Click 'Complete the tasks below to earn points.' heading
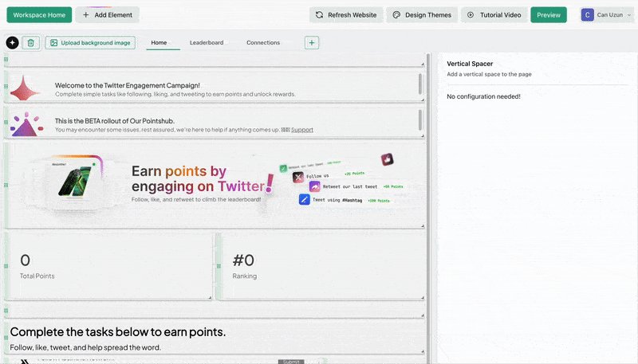 tap(118, 332)
